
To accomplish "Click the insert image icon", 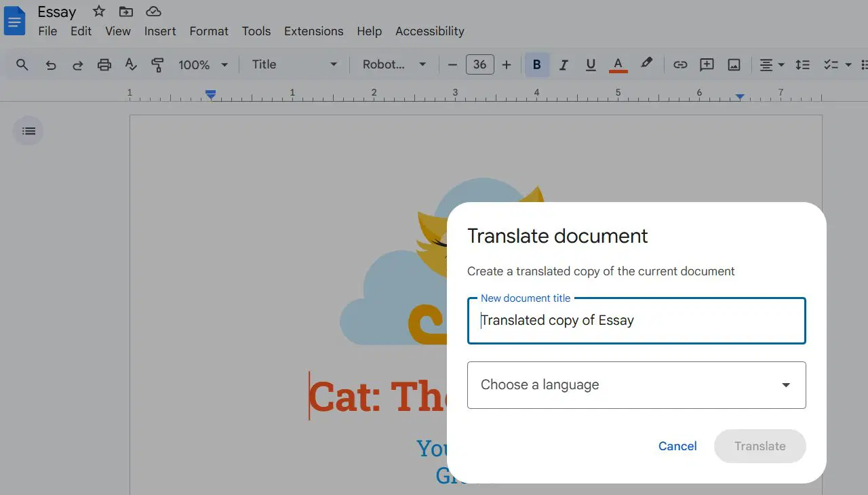I will point(734,65).
